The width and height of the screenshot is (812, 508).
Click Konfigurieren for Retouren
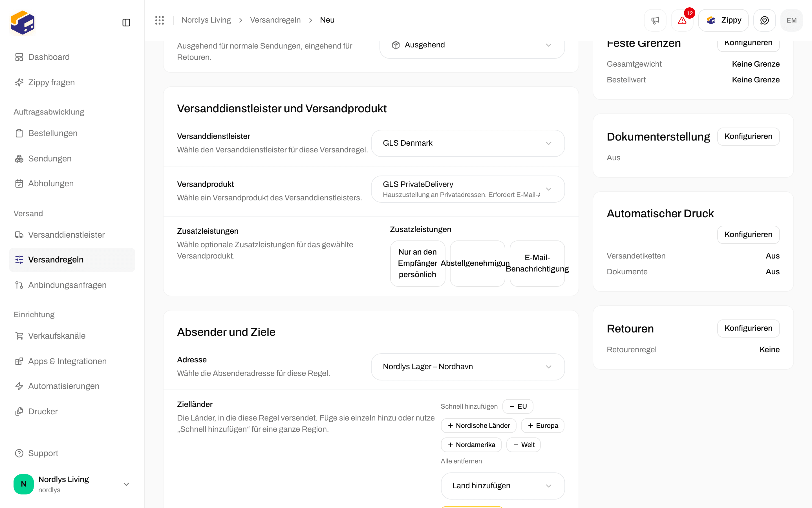pos(748,328)
